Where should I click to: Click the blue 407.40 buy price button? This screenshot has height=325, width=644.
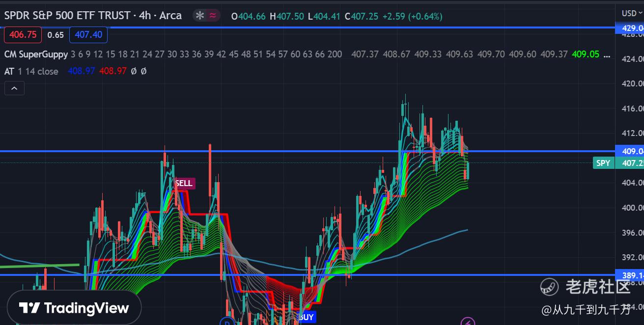88,35
